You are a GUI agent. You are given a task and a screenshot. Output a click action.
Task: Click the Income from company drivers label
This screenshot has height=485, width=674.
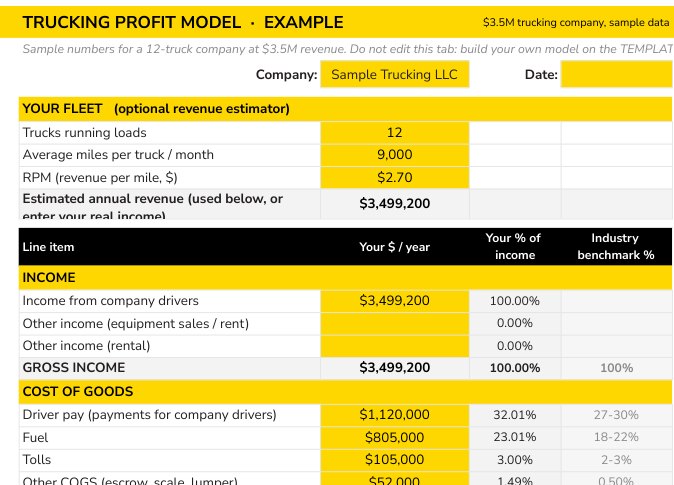coord(110,301)
